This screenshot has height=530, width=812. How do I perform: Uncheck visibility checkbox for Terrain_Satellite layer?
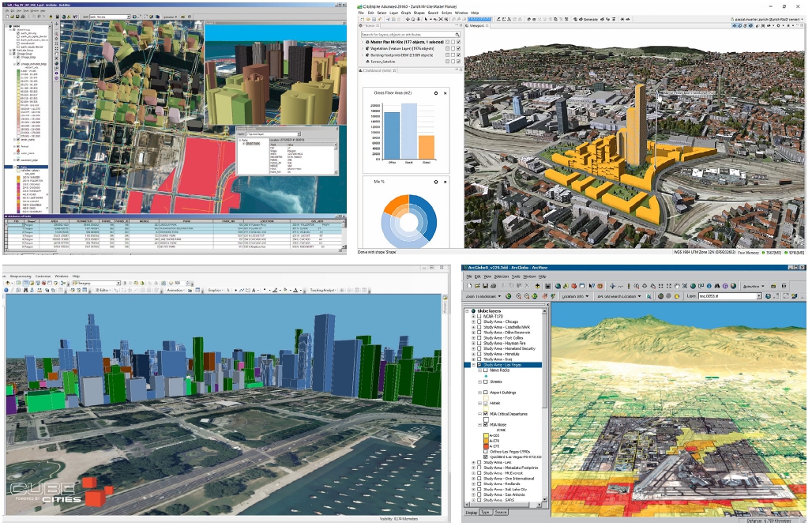point(458,62)
